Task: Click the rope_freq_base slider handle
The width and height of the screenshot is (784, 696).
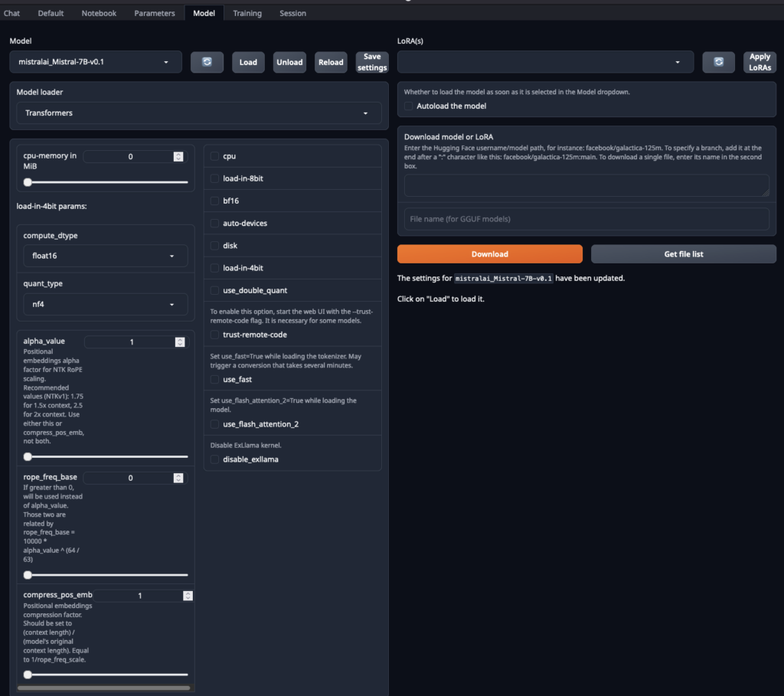Action: click(28, 575)
